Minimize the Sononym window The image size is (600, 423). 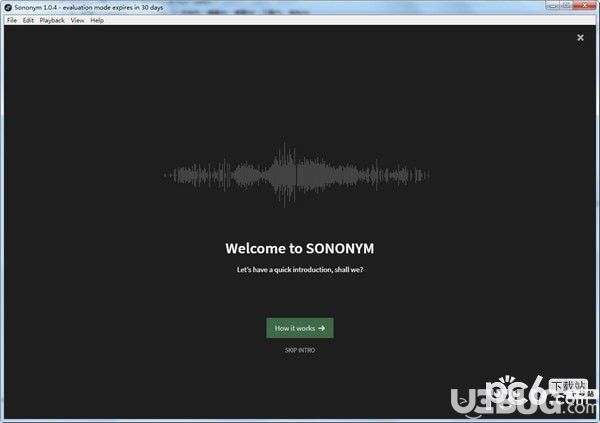pos(552,5)
